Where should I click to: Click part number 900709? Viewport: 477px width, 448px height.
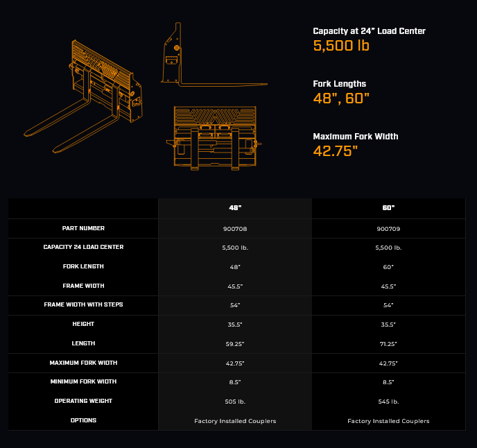[388, 228]
